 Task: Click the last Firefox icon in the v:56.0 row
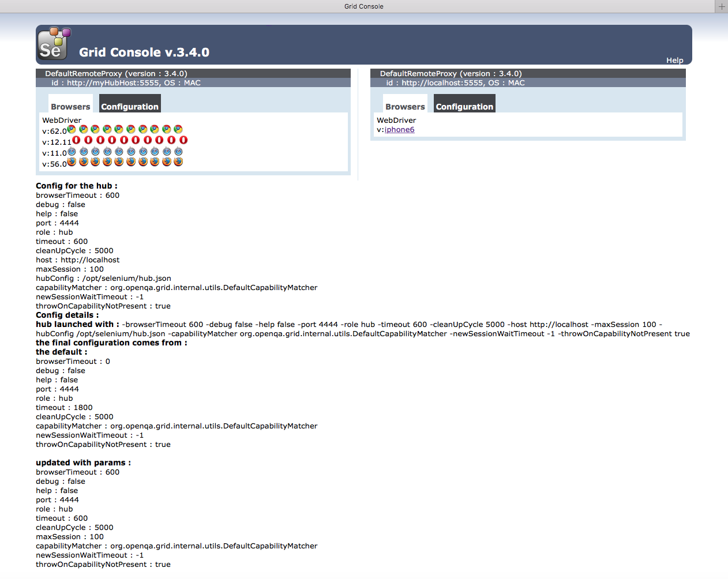pos(178,161)
